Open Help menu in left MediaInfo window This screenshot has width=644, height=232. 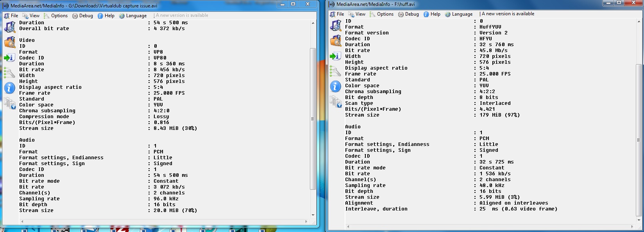106,16
